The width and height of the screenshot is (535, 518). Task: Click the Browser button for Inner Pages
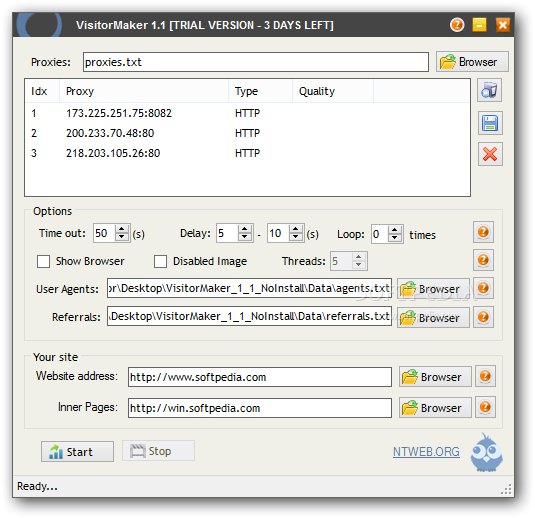click(435, 407)
